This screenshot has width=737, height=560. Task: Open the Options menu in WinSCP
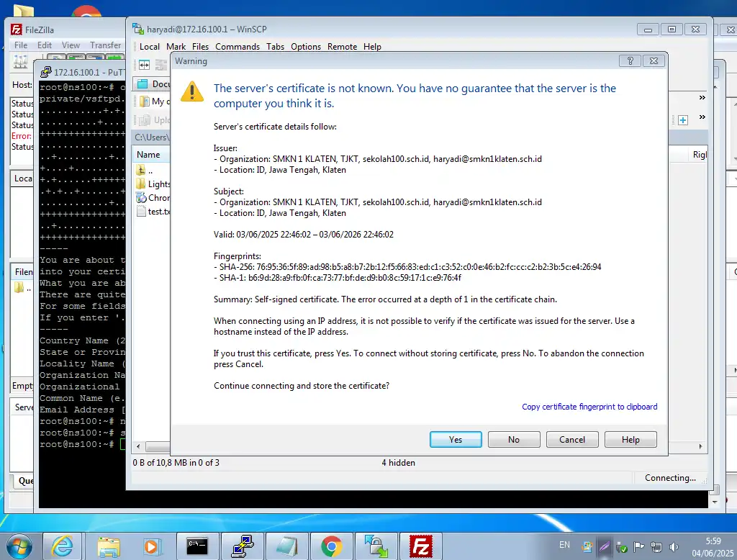pos(306,47)
